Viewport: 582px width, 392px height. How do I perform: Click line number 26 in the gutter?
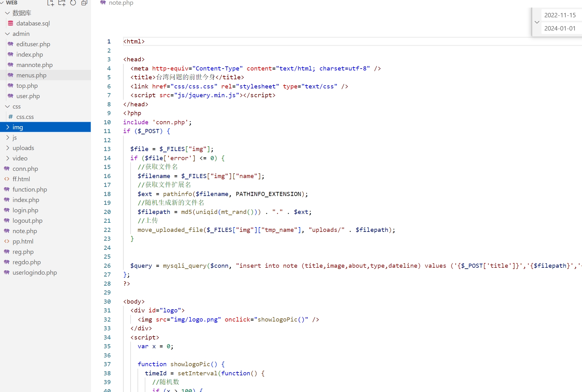pyautogui.click(x=107, y=266)
